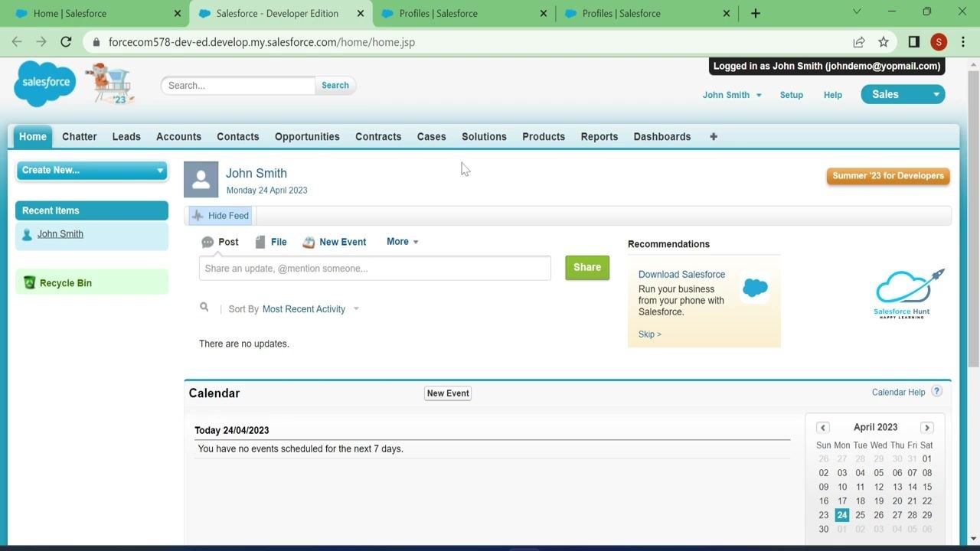Click the Search button
This screenshot has height=551, width=980.
tap(335, 86)
